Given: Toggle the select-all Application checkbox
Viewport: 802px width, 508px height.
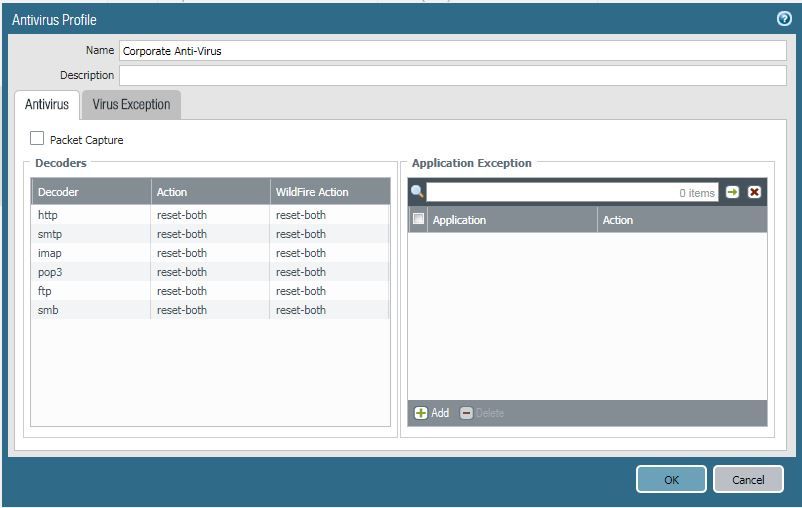Looking at the screenshot, I should click(418, 219).
